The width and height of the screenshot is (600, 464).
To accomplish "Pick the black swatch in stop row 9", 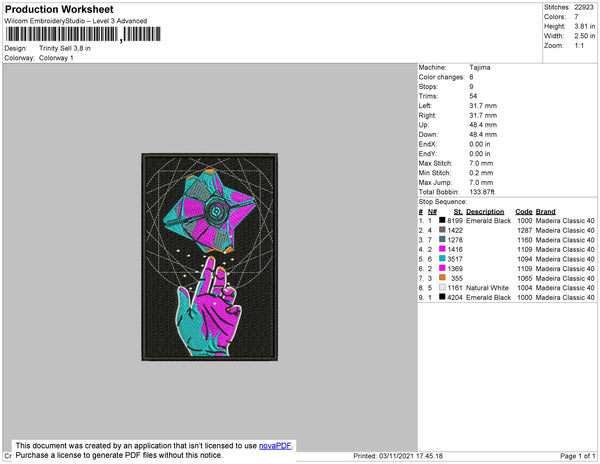I will pyautogui.click(x=442, y=297).
